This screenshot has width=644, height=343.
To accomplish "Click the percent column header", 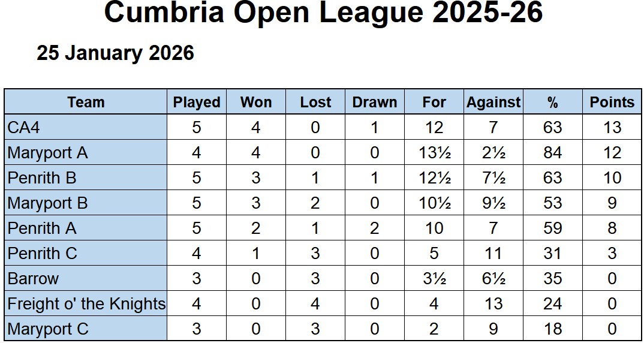I will click(x=552, y=102).
